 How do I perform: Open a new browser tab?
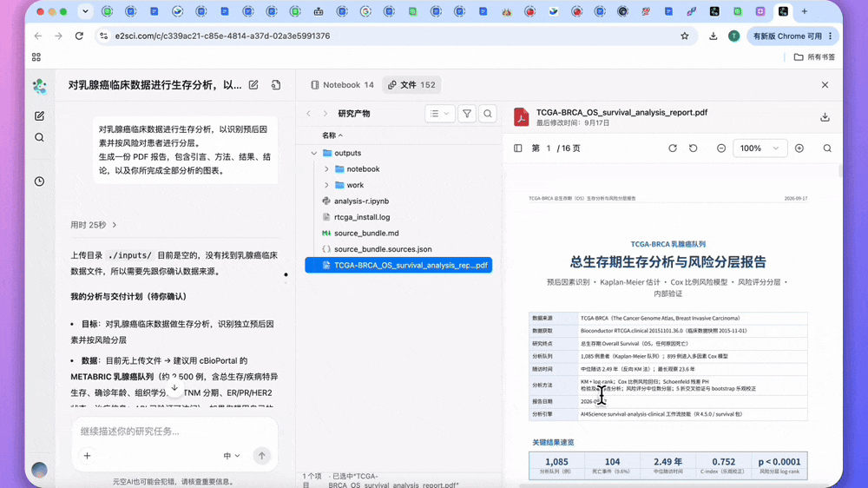click(805, 11)
